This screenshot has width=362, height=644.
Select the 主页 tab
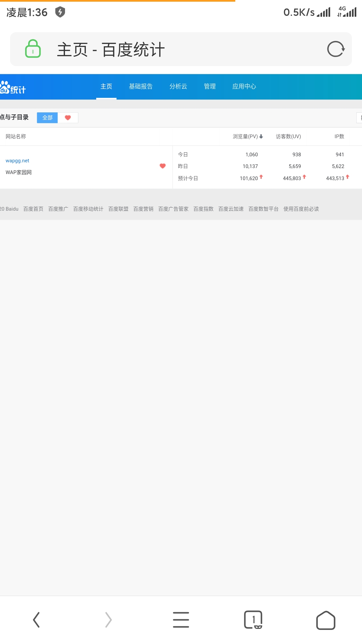click(106, 87)
